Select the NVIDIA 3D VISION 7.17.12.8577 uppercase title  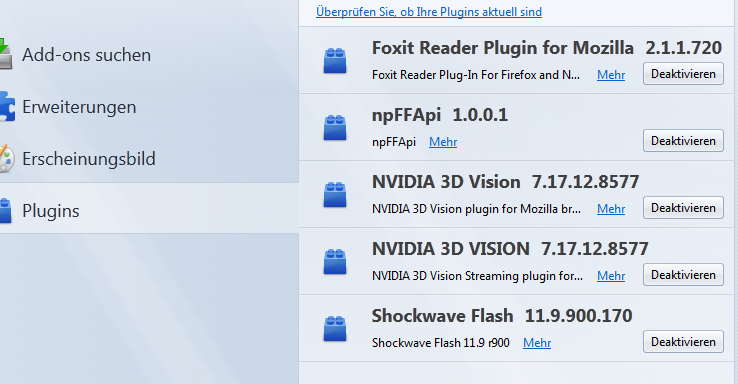tap(510, 249)
